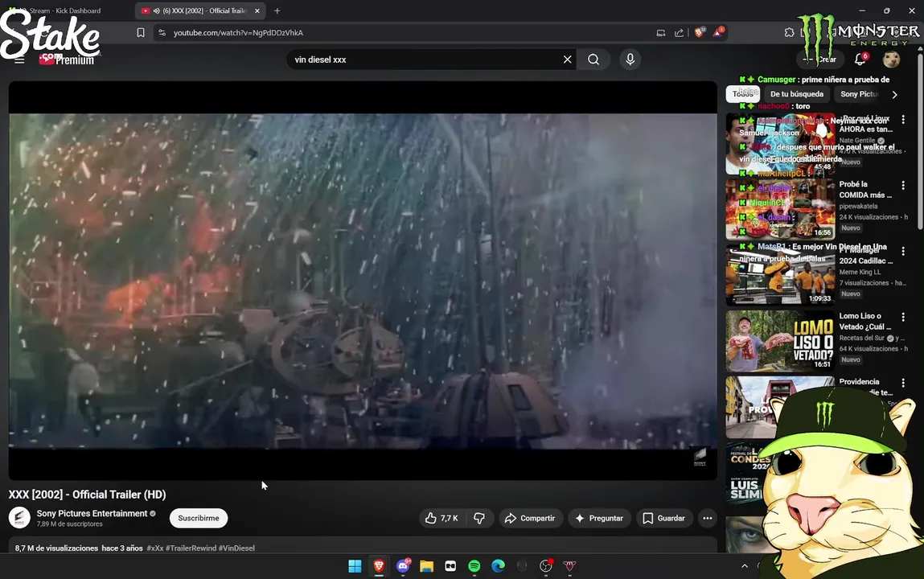
Task: Like the XXX trailer video
Action: pos(441,519)
